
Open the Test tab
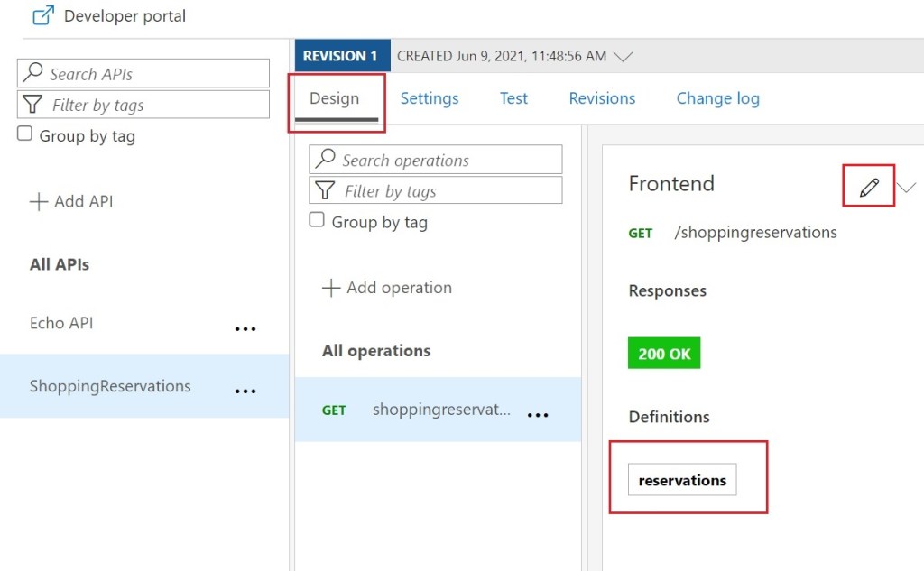coord(513,98)
